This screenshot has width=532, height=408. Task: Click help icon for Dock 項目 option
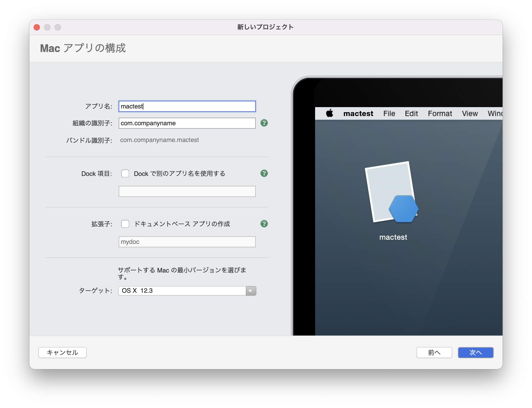click(x=264, y=173)
